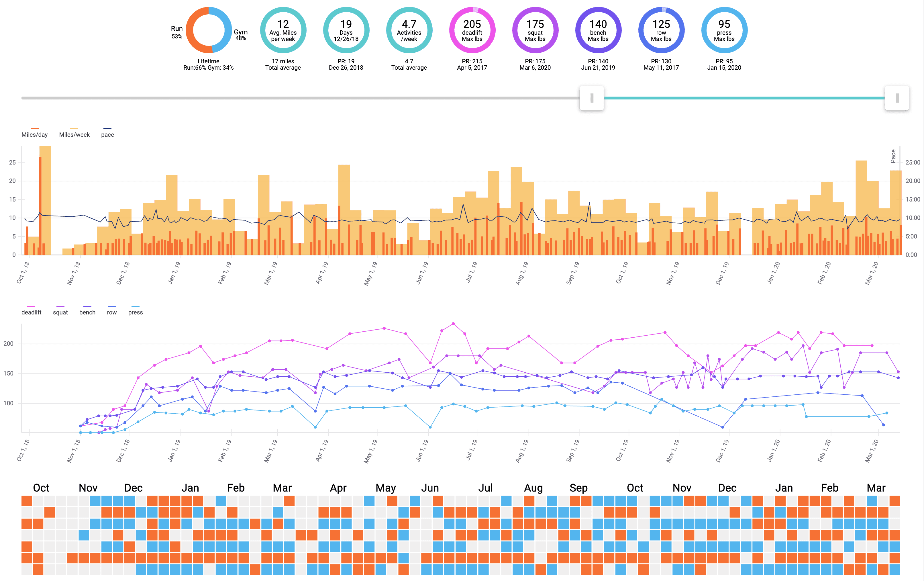Click the 125 row Max lbs gauge
The width and height of the screenshot is (924, 581).
click(661, 30)
